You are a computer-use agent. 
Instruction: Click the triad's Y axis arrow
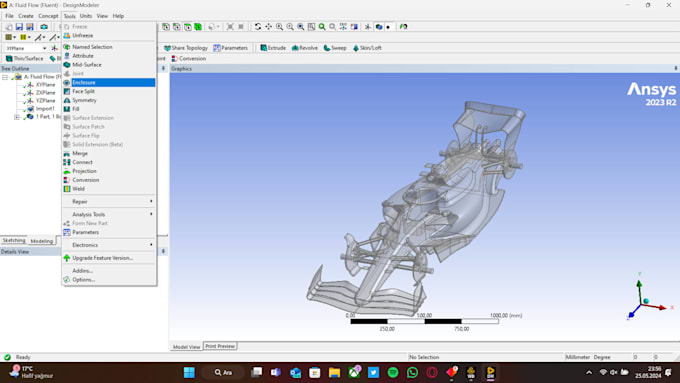click(x=639, y=284)
